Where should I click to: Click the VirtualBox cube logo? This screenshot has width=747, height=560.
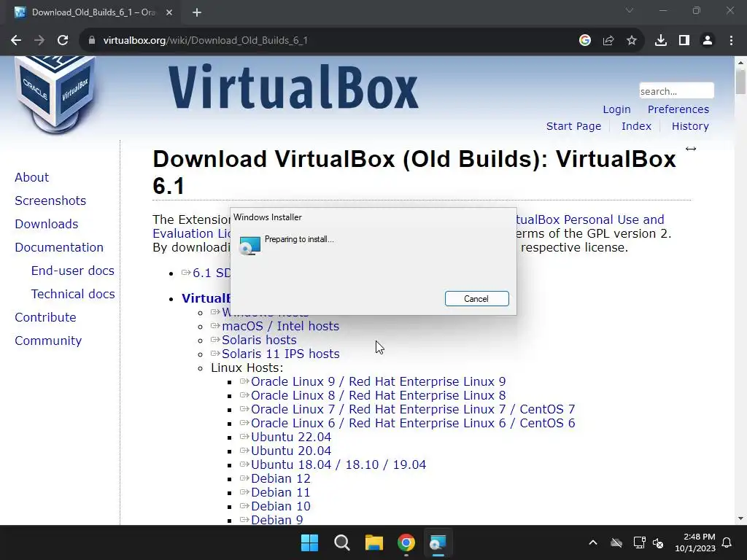point(55,94)
